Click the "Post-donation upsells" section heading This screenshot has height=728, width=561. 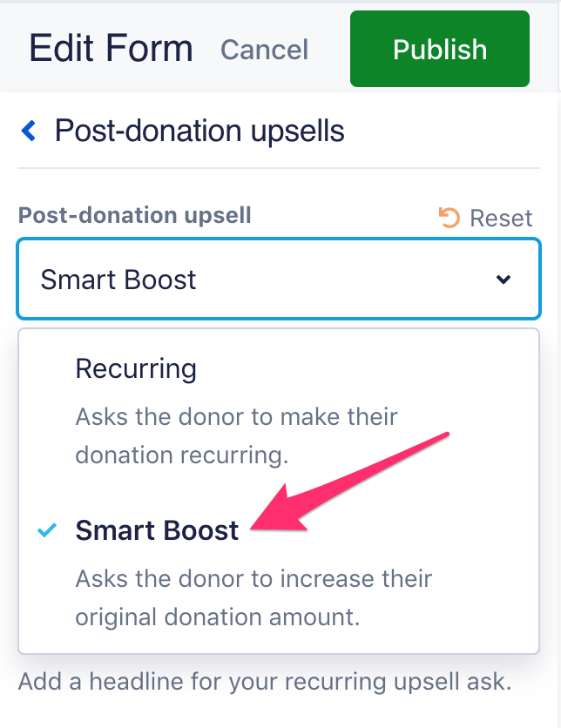[x=199, y=131]
